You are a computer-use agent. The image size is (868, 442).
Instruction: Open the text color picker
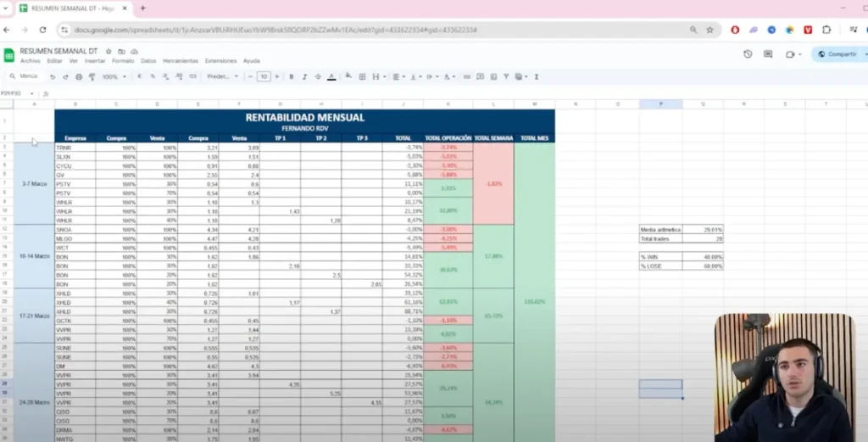[331, 77]
